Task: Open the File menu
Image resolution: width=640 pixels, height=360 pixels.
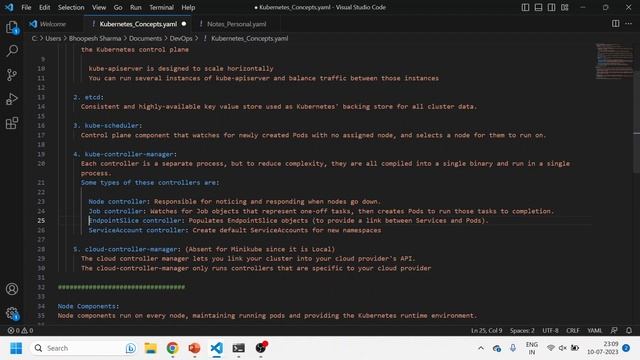Action: [26, 7]
